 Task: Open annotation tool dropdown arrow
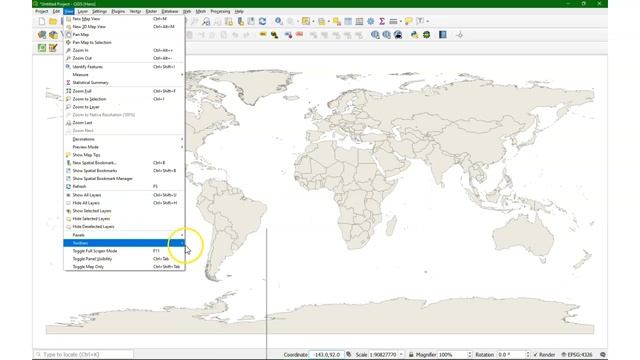coord(427,21)
